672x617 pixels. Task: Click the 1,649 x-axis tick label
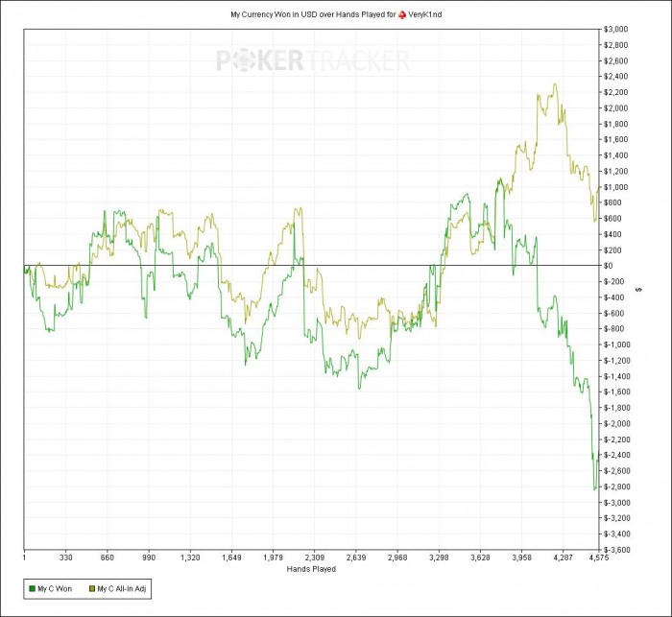coord(232,558)
